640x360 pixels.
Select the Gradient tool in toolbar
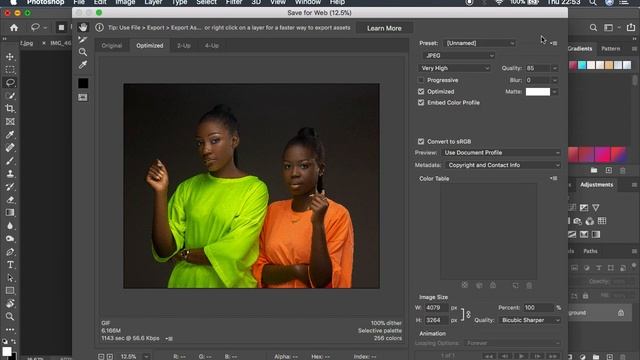[10, 213]
